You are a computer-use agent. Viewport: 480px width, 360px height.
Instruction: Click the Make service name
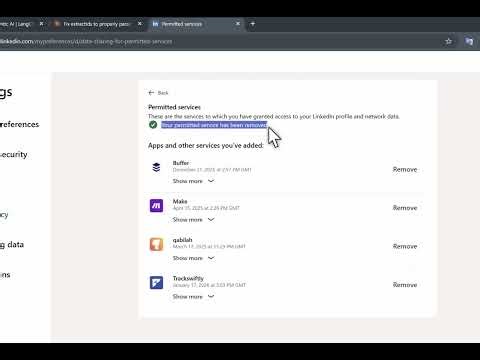(180, 201)
